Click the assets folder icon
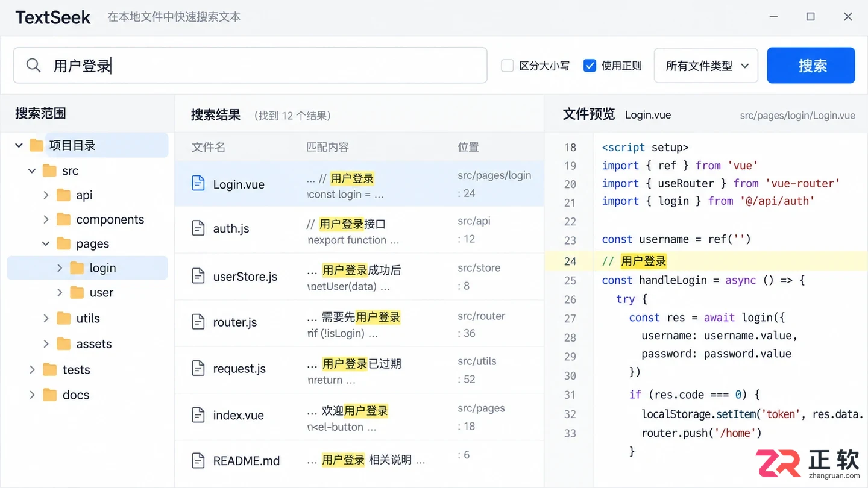Image resolution: width=868 pixels, height=488 pixels. point(63,343)
